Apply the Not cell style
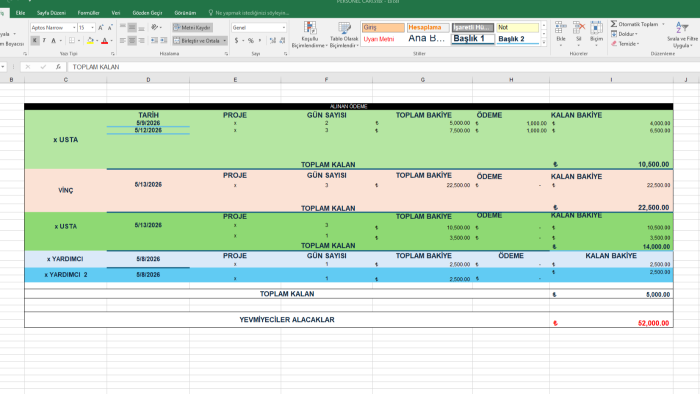The height and width of the screenshot is (394, 700). [517, 28]
